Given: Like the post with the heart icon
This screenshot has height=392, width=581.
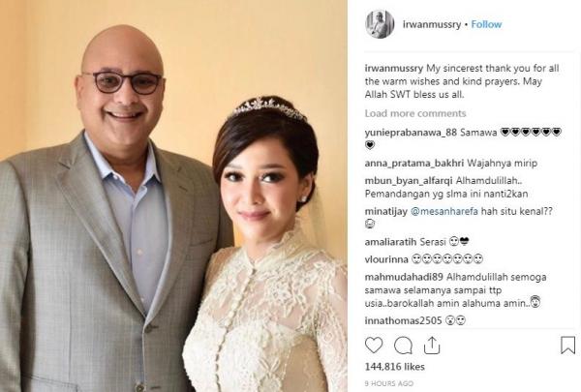Looking at the screenshot, I should [374, 346].
